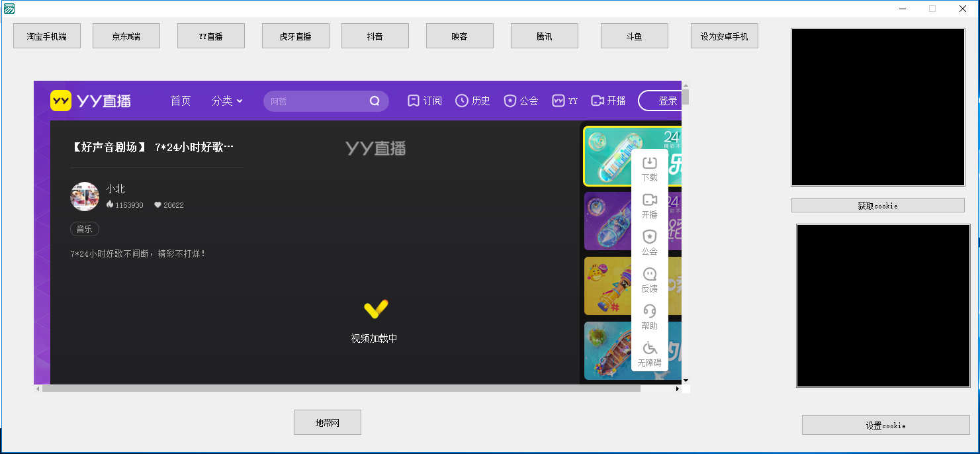Click the 设为安卓手机 button

[724, 36]
